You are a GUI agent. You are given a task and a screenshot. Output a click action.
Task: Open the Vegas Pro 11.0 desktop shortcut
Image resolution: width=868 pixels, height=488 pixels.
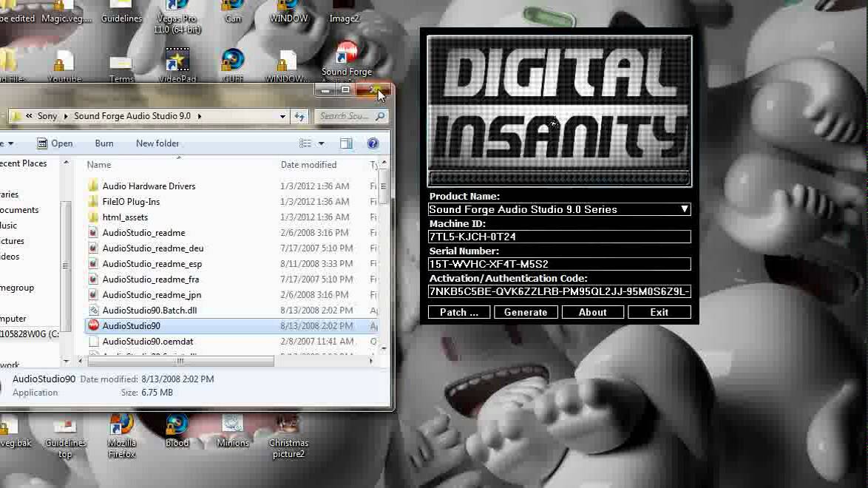click(177, 16)
